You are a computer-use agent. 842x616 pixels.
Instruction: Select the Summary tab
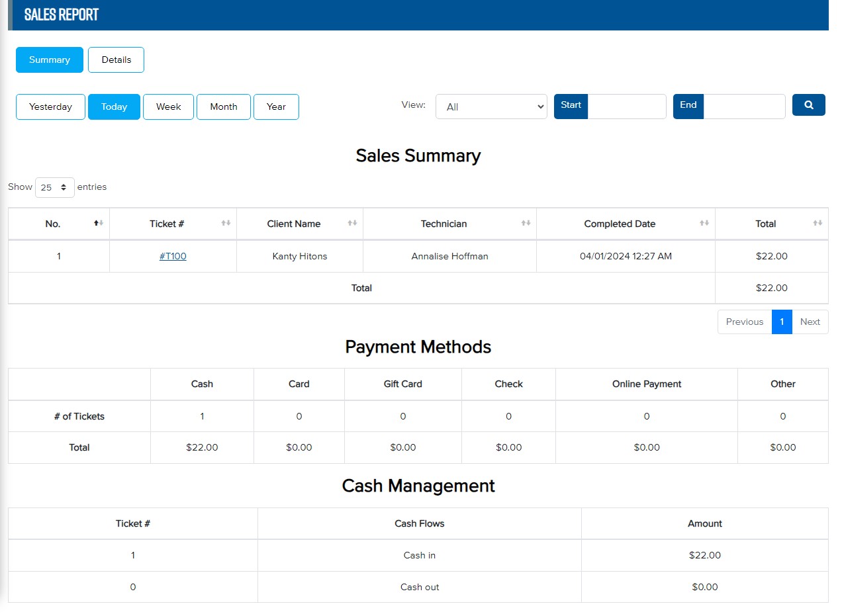(x=49, y=60)
